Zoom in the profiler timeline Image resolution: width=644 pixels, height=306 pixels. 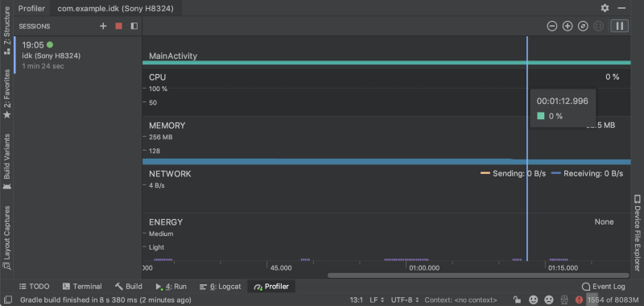[x=568, y=27]
